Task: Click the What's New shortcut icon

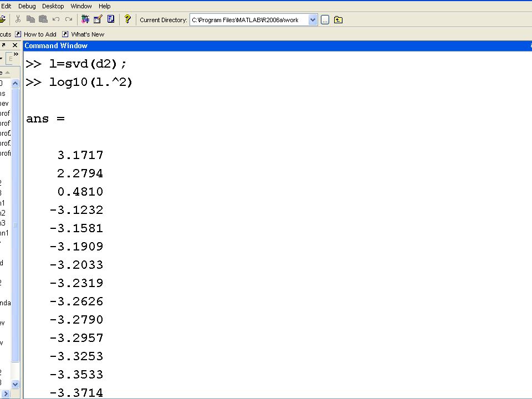Action: [65, 34]
